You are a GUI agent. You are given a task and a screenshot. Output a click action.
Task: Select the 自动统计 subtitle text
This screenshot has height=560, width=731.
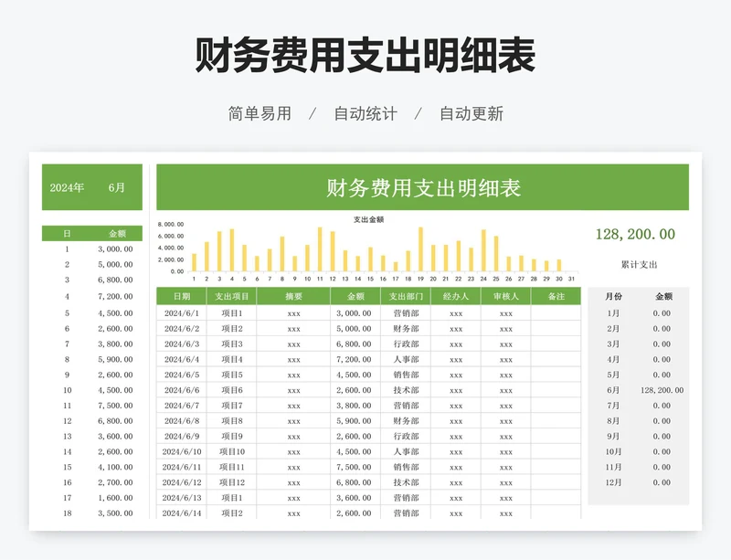pyautogui.click(x=365, y=114)
